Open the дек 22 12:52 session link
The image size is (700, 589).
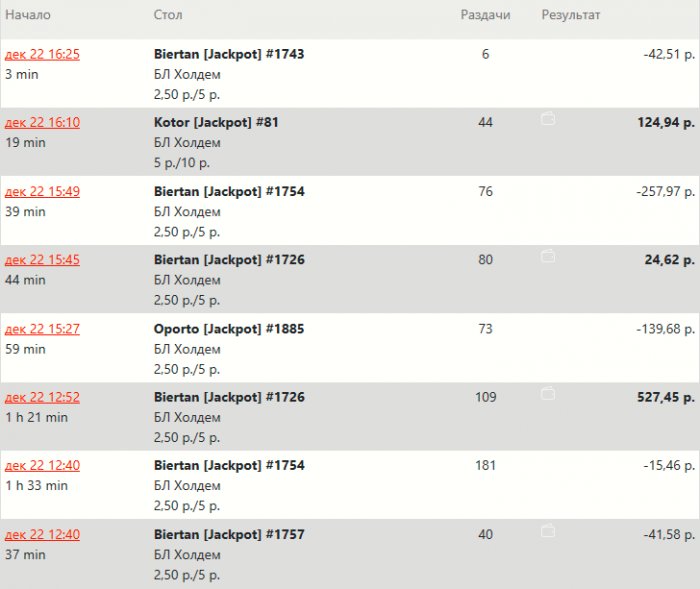point(42,397)
